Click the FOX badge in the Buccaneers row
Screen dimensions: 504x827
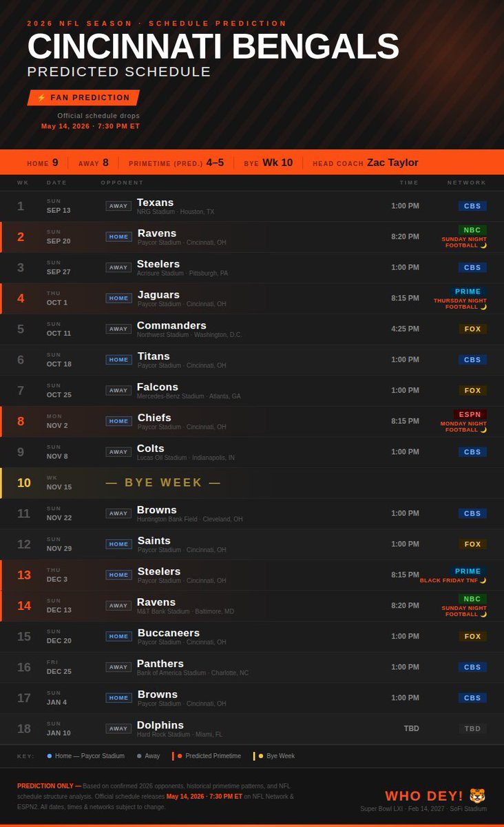[x=472, y=636]
